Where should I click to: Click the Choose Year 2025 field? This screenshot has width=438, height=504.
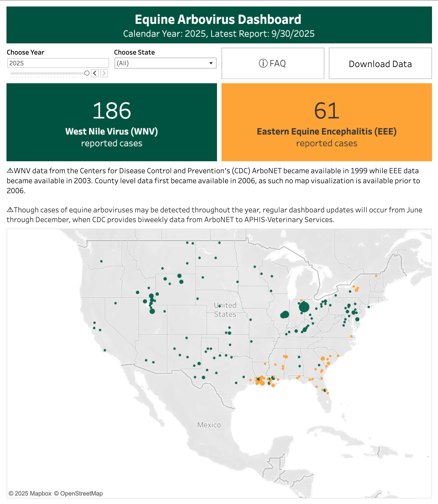click(58, 63)
